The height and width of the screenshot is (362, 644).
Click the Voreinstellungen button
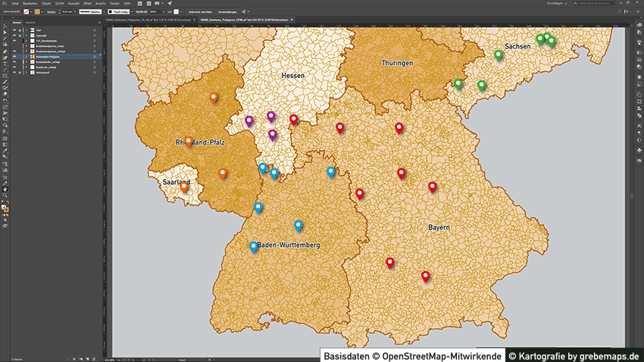coord(227,13)
